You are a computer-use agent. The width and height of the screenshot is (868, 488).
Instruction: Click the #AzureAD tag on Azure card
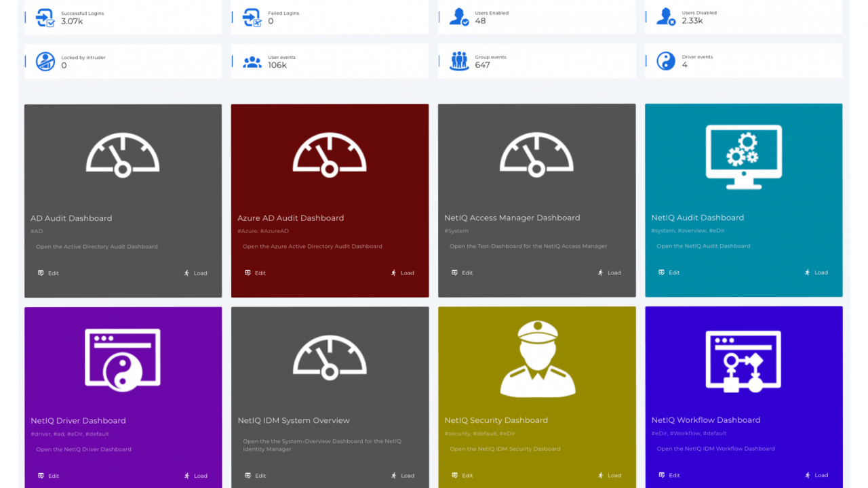[x=274, y=231]
